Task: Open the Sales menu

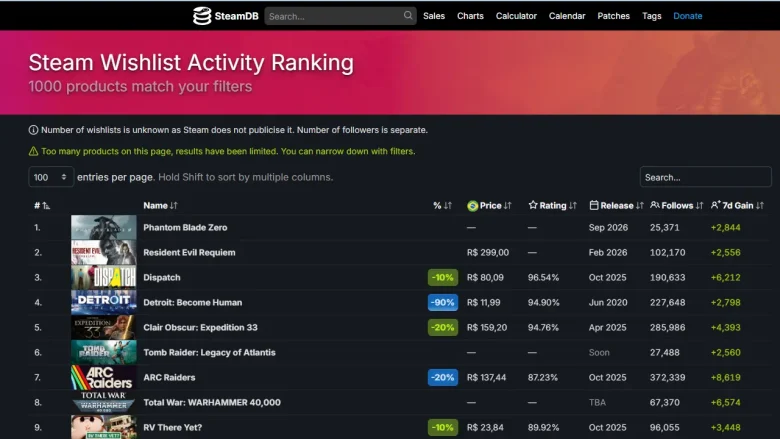Action: click(x=434, y=16)
